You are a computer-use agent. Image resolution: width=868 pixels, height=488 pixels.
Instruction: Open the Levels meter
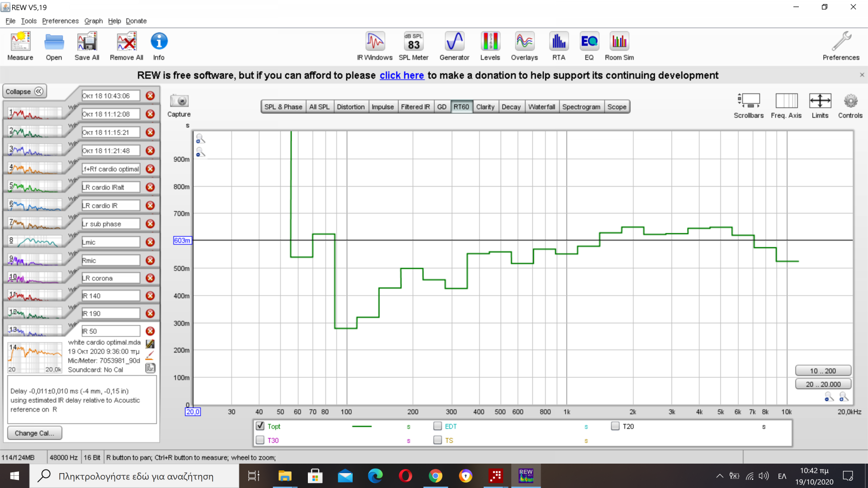pyautogui.click(x=490, y=46)
